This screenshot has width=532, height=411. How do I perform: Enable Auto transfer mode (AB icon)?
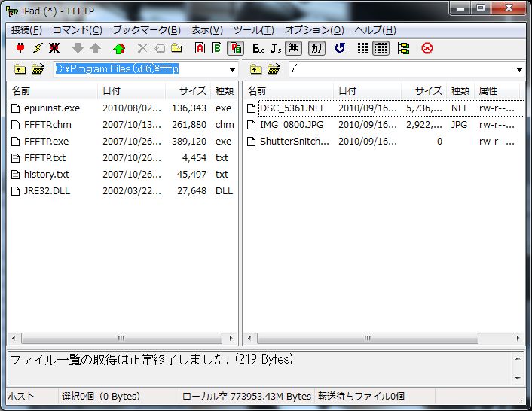pyautogui.click(x=235, y=48)
